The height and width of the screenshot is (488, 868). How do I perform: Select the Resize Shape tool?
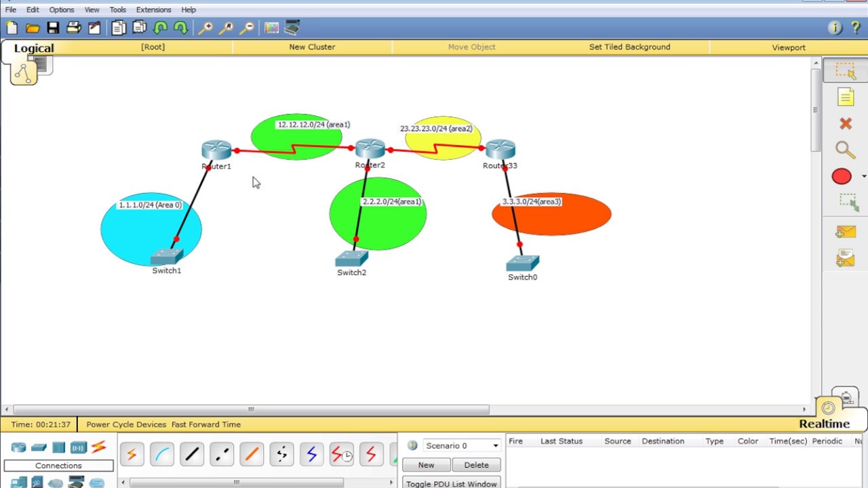point(848,202)
